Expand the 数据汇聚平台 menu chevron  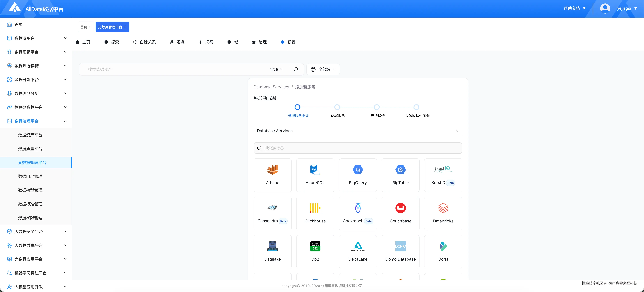[x=65, y=52]
